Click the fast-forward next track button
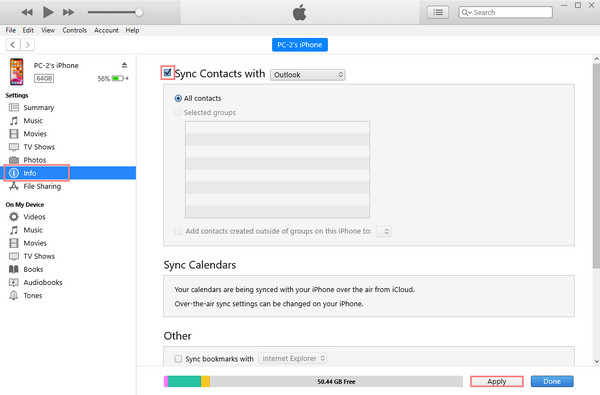Screen dimensions: 600x395 pyautogui.click(x=68, y=12)
